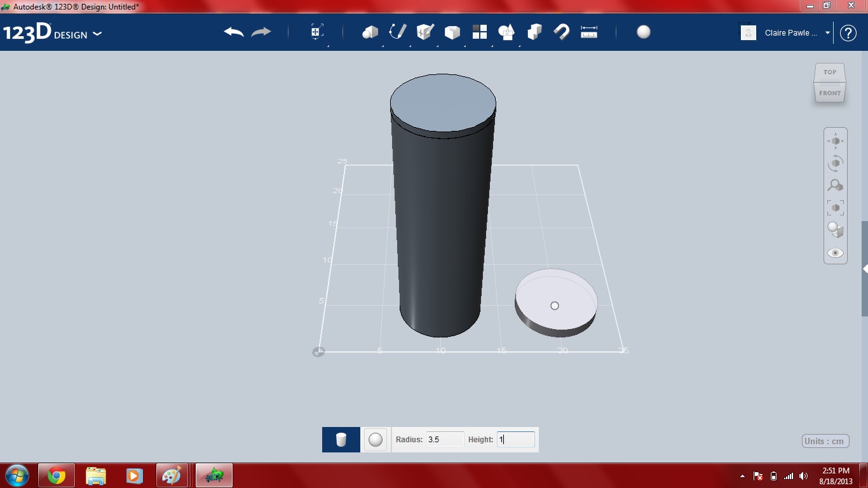Select the top face of tall cylinder
868x488 pixels.
pyautogui.click(x=443, y=104)
